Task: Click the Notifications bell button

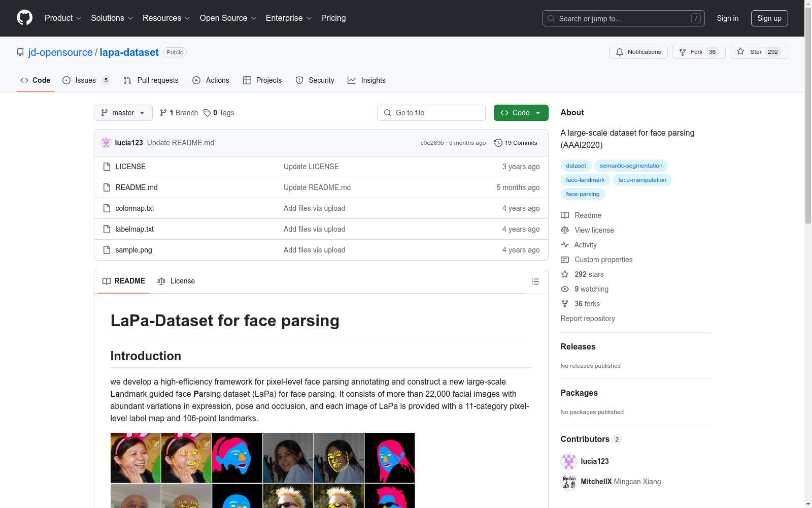Action: (638, 52)
